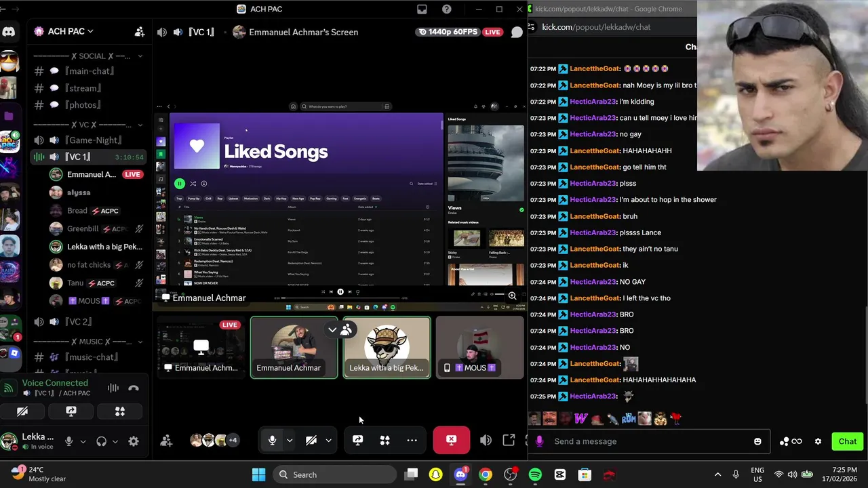Viewport: 868px width, 488px height.
Task: Adjust stream volume speaker icon
Action: pos(486,441)
